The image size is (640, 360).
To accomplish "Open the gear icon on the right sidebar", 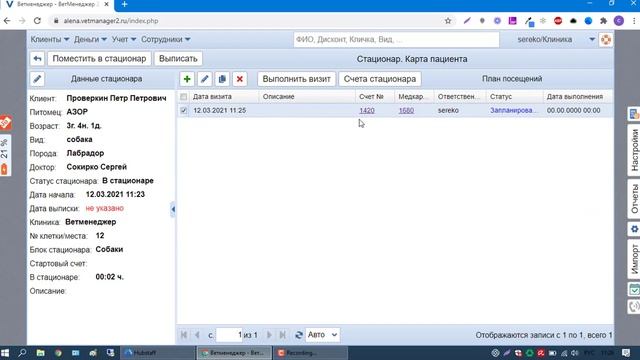I will (634, 229).
